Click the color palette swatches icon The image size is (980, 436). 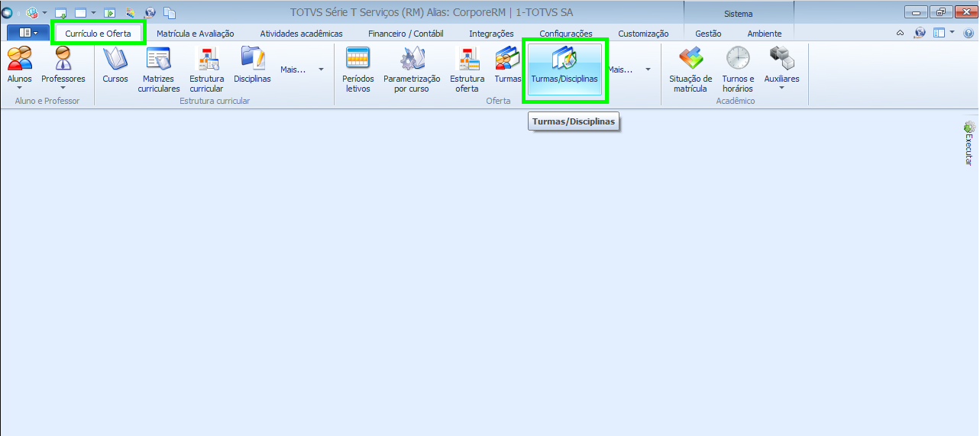coord(130,13)
